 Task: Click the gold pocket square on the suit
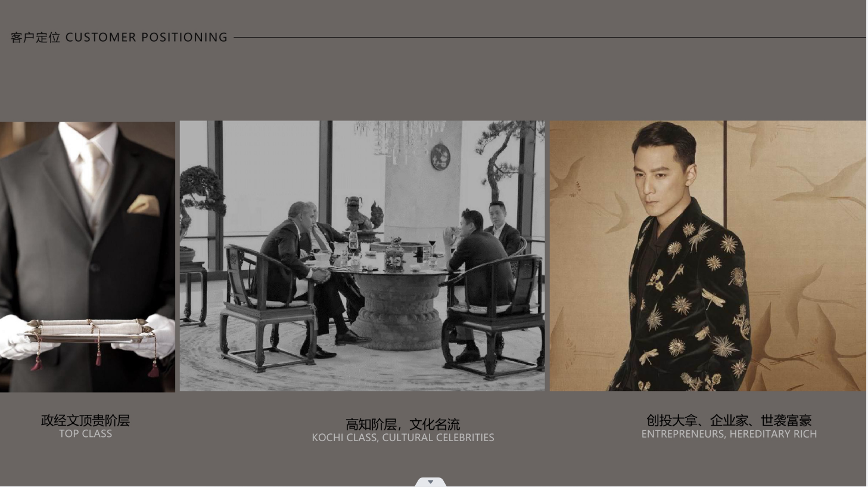(144, 204)
